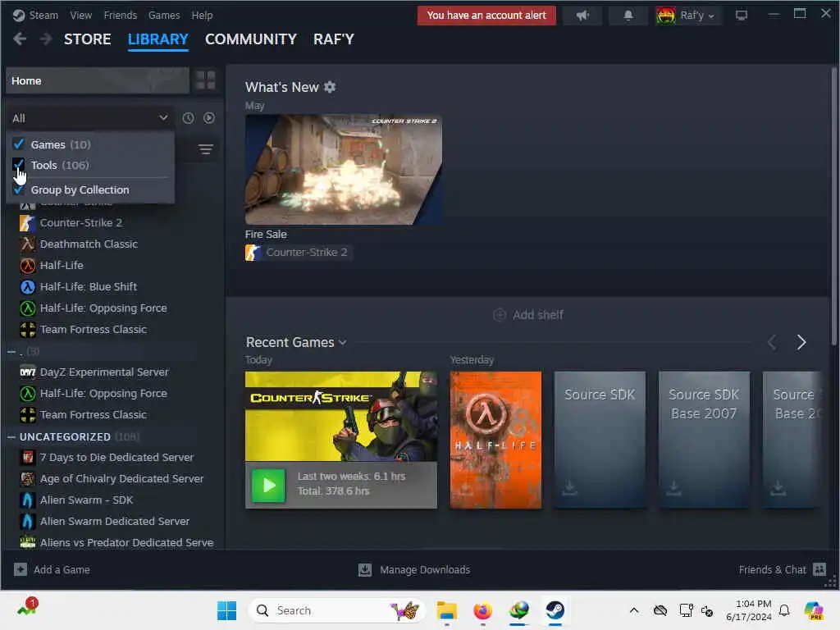Open the Help menu
Image resolution: width=840 pixels, height=630 pixels.
pyautogui.click(x=202, y=15)
